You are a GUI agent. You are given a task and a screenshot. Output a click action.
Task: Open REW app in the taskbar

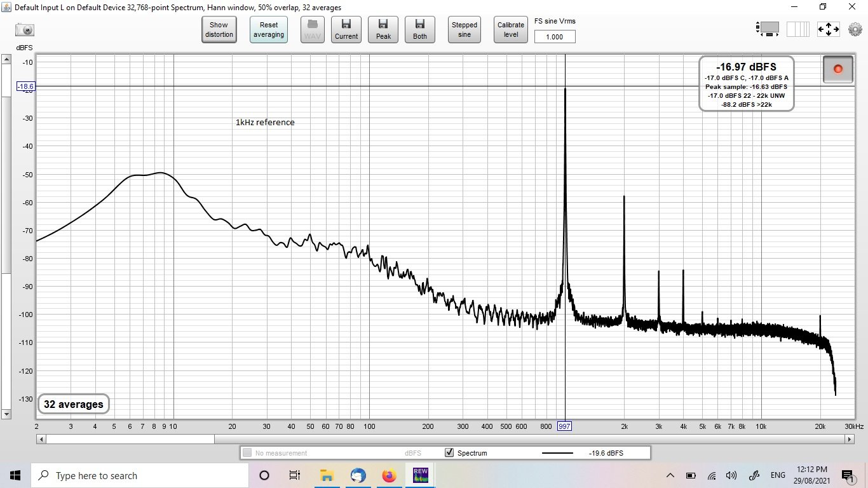[421, 475]
